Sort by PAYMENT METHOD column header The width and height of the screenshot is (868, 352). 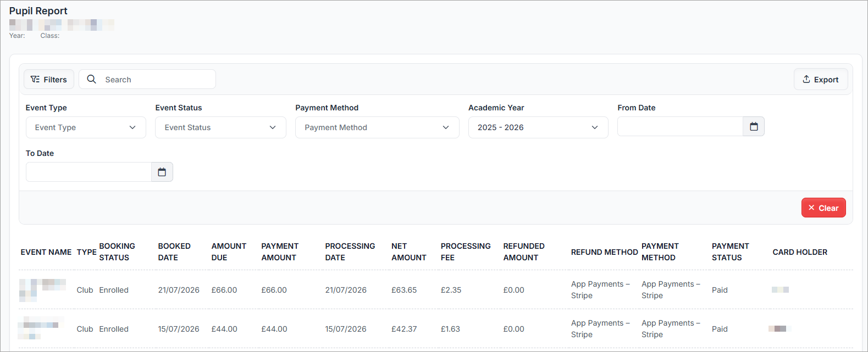click(x=660, y=252)
